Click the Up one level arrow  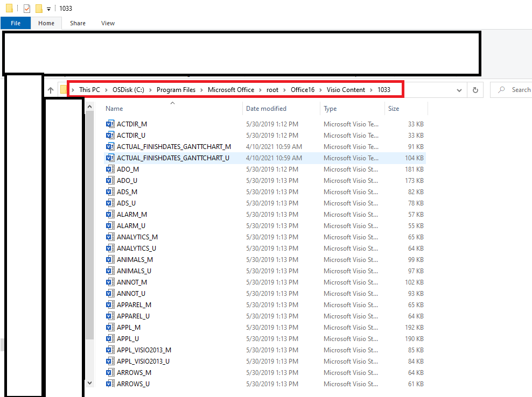pos(51,90)
